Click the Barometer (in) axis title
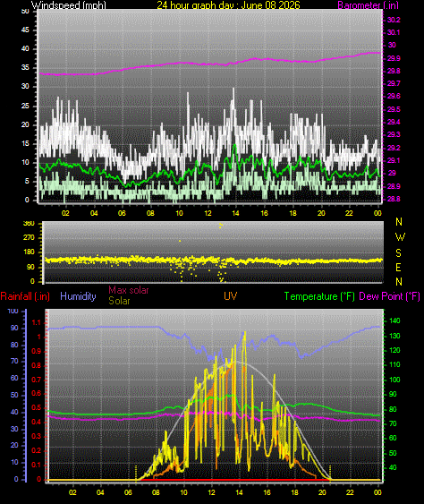The height and width of the screenshot is (504, 424). pyautogui.click(x=369, y=4)
